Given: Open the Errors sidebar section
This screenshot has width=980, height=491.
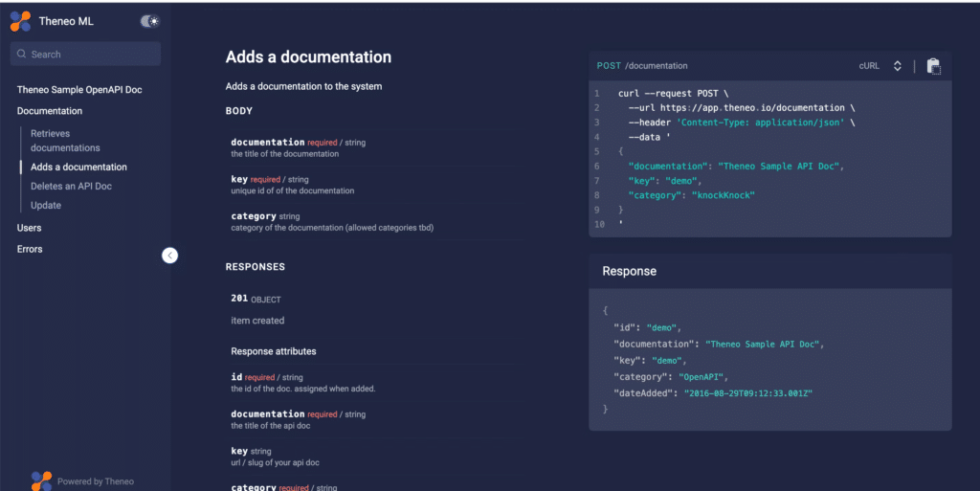Looking at the screenshot, I should coord(30,249).
